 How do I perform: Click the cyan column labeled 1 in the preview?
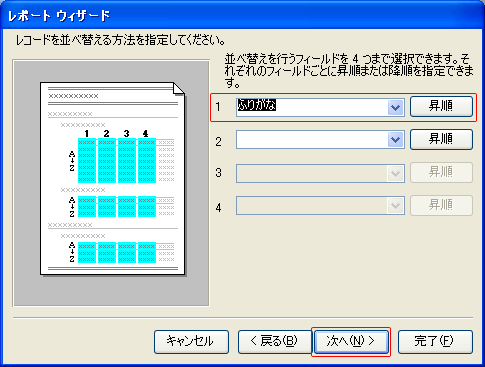pos(87,161)
